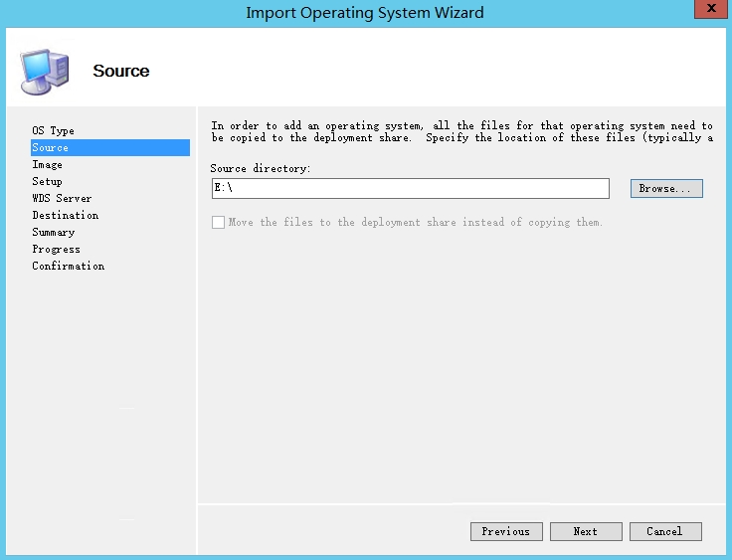The image size is (732, 560).
Task: Toggle Move the files to deployment share checkbox
Action: pos(218,223)
